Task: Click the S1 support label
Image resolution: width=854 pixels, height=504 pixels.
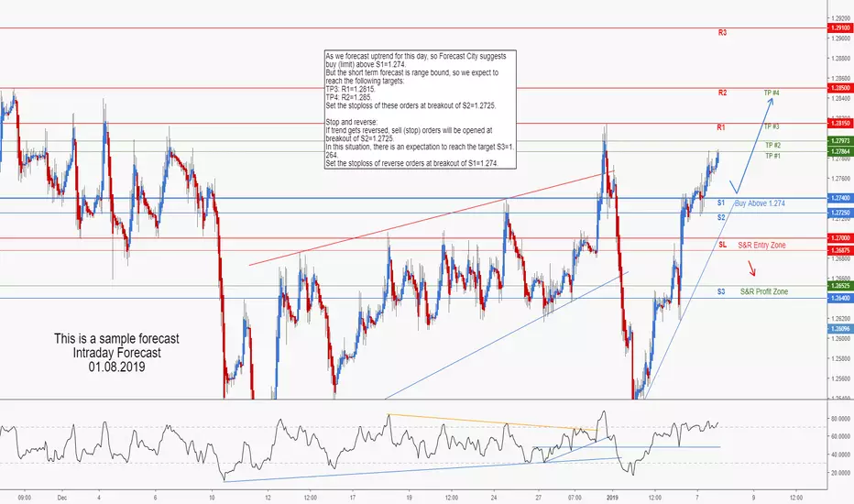Action: [721, 203]
